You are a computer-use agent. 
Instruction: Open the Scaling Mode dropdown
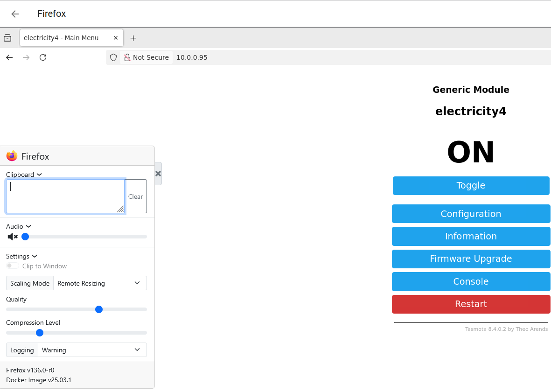pyautogui.click(x=100, y=283)
